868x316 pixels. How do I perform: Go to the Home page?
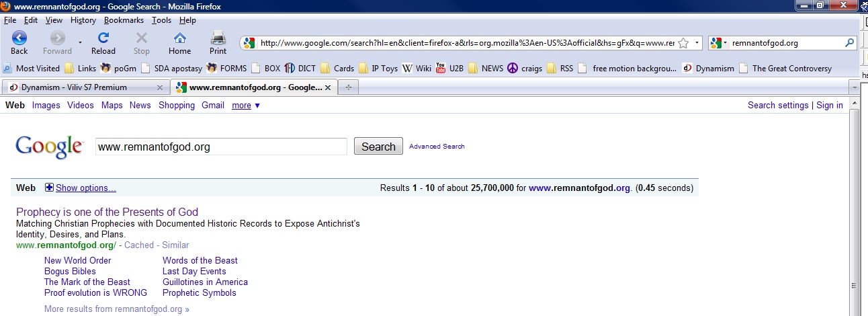coord(179,43)
